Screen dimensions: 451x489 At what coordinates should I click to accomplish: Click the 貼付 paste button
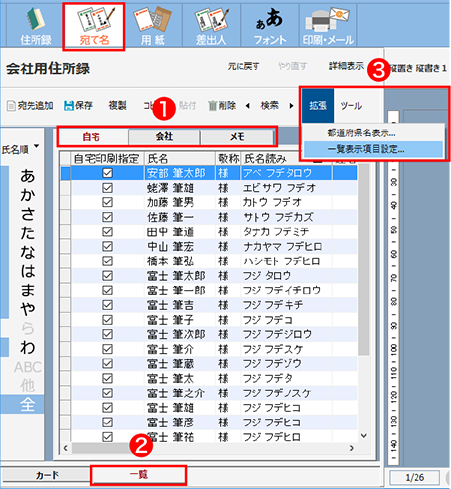tap(187, 106)
